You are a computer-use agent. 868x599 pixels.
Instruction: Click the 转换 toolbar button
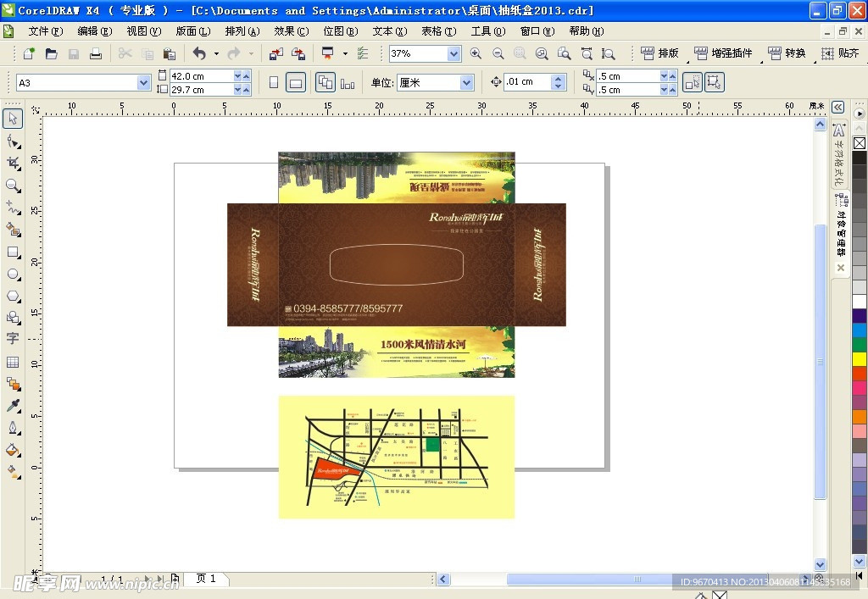[x=787, y=53]
